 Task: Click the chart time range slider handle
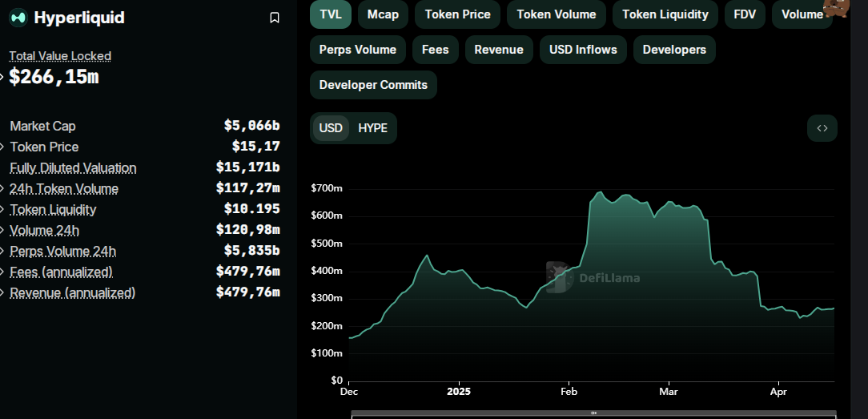[x=593, y=413]
